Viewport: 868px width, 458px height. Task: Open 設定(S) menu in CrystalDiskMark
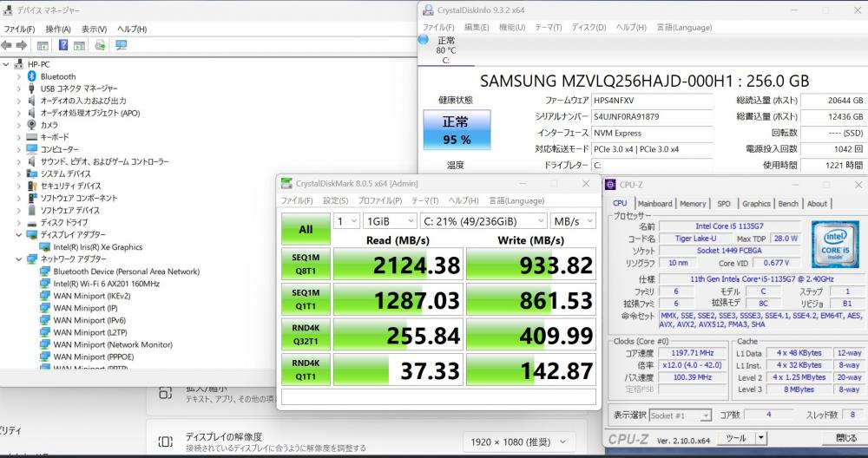(x=335, y=200)
